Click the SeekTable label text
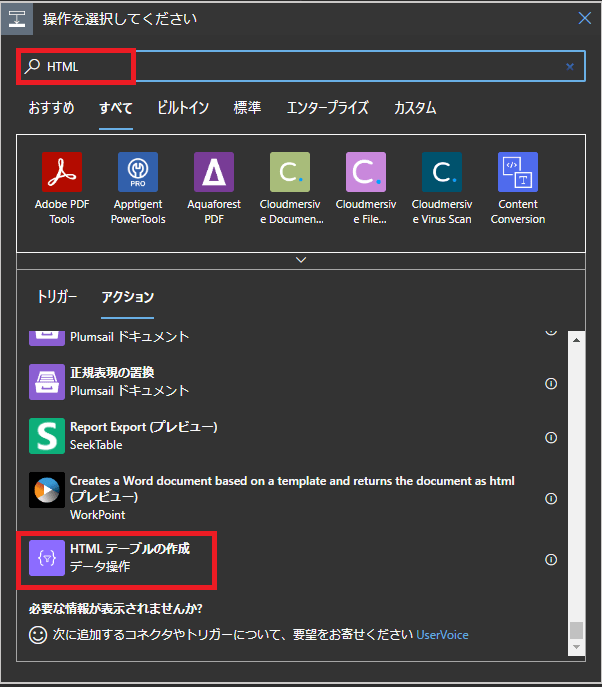The height and width of the screenshot is (687, 602). pos(96,445)
